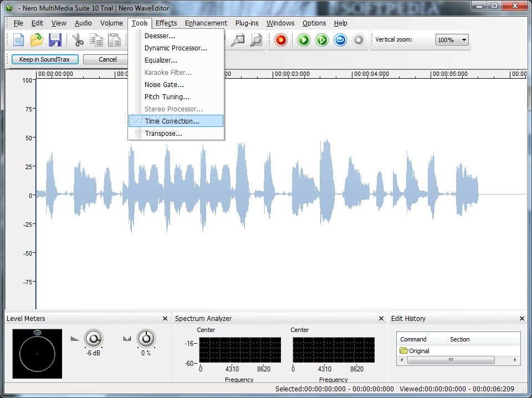Cut the selection with the scissors icon
532x398 pixels.
coord(78,40)
